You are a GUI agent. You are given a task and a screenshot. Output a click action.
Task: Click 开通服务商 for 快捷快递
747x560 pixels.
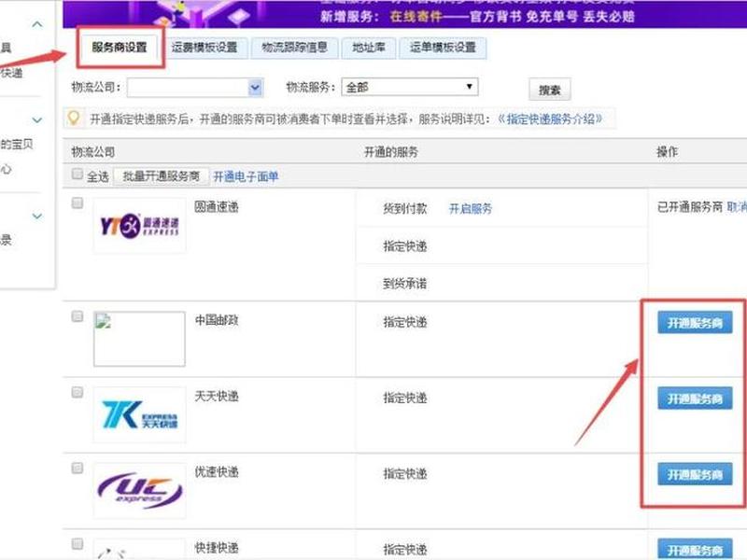pyautogui.click(x=695, y=549)
